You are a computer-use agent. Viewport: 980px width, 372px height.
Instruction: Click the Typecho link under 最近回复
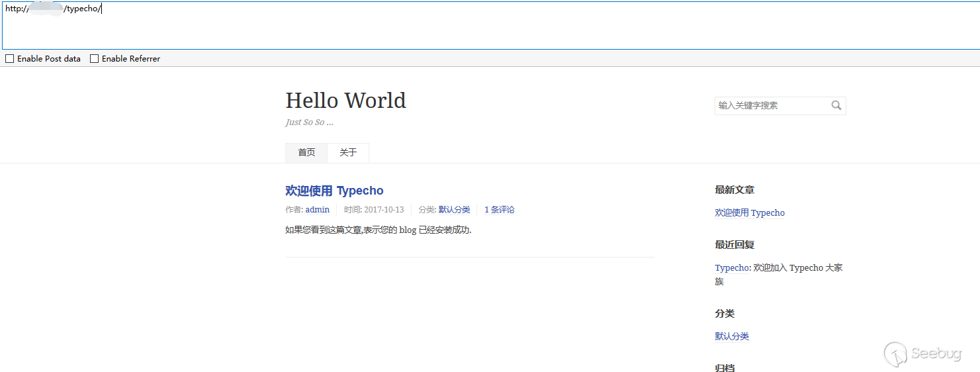732,268
